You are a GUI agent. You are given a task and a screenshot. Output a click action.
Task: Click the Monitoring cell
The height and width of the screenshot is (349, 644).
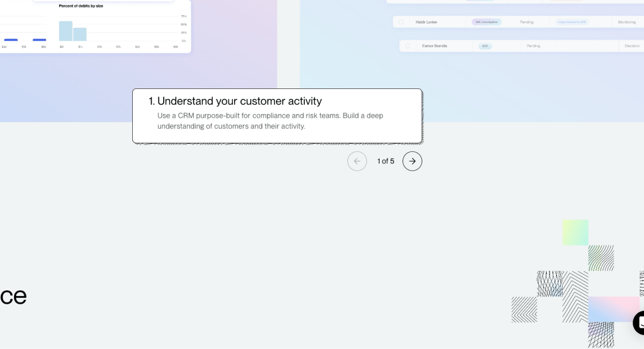tap(627, 22)
